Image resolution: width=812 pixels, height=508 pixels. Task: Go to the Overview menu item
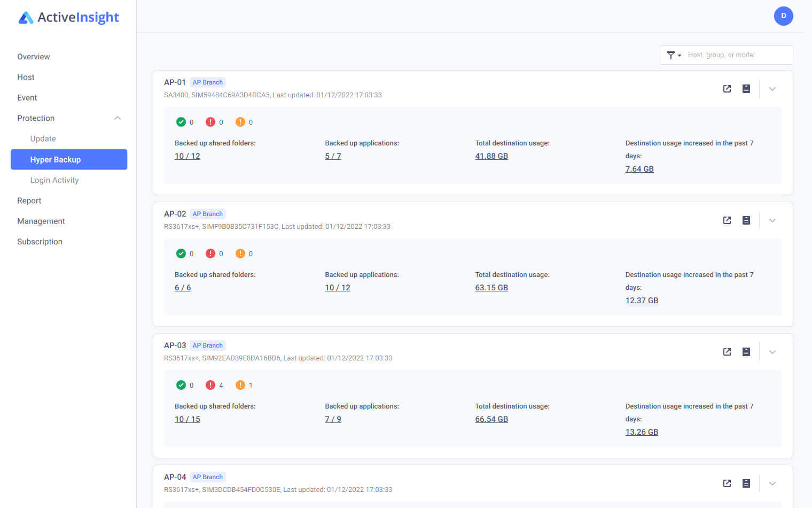click(x=33, y=56)
